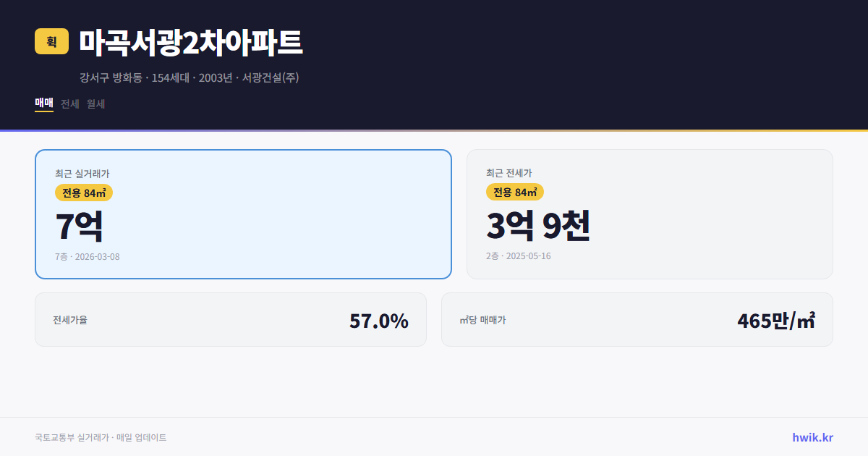Click the hwik.kr logo link
The height and width of the screenshot is (456, 868).
[813, 437]
